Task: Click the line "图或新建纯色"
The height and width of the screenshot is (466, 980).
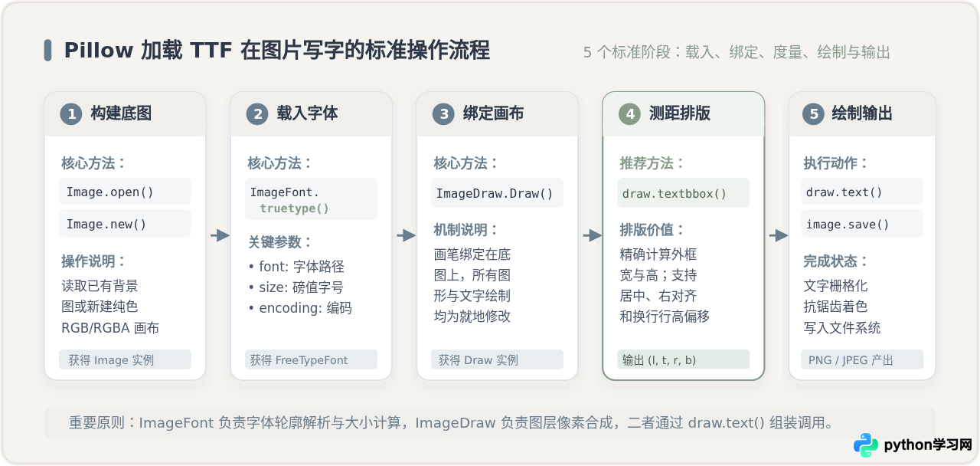Action: click(x=100, y=307)
